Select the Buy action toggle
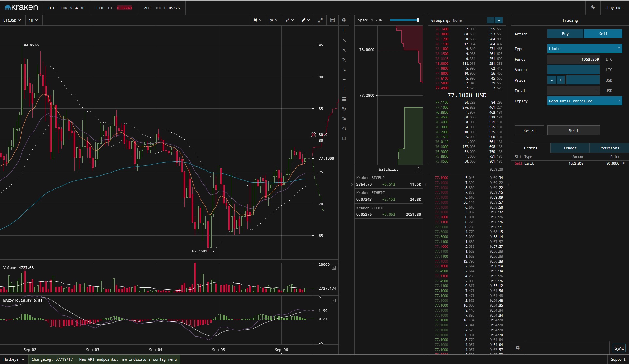 point(565,34)
